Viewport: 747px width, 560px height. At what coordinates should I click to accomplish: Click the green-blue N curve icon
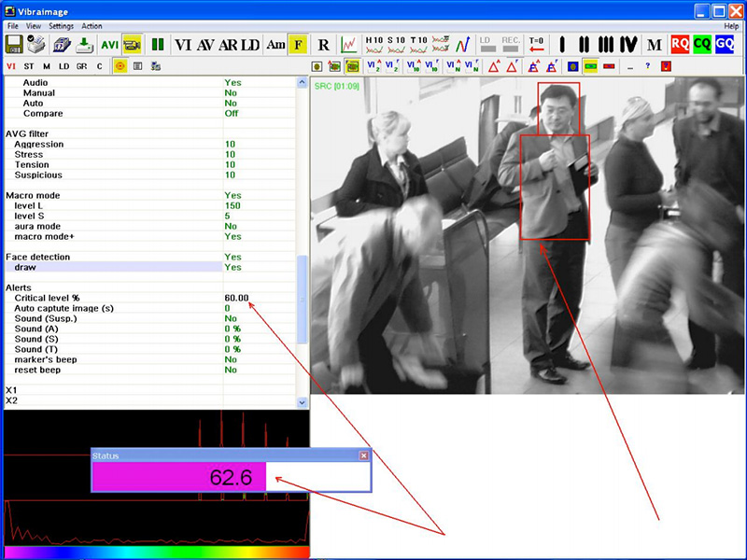coord(463,45)
